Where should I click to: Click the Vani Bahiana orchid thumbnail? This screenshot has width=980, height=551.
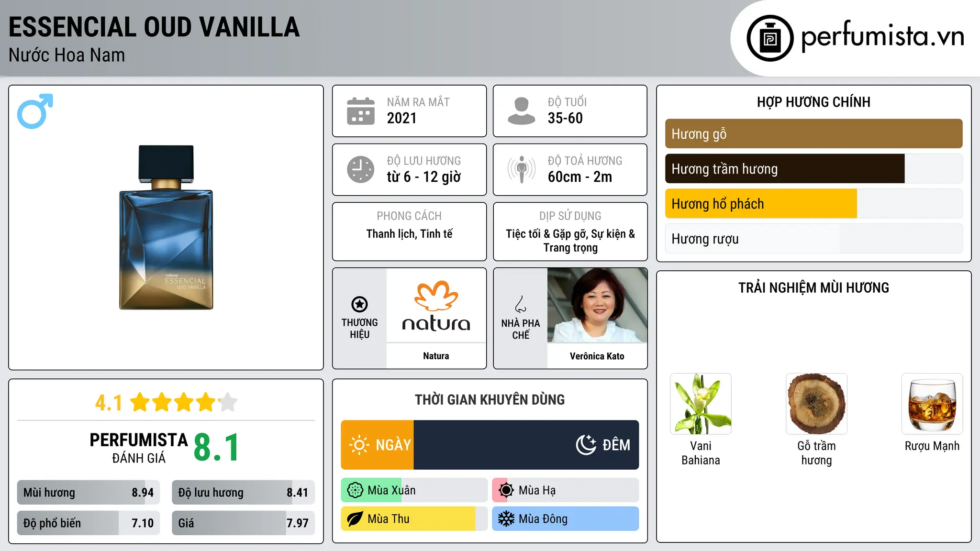pyautogui.click(x=701, y=404)
